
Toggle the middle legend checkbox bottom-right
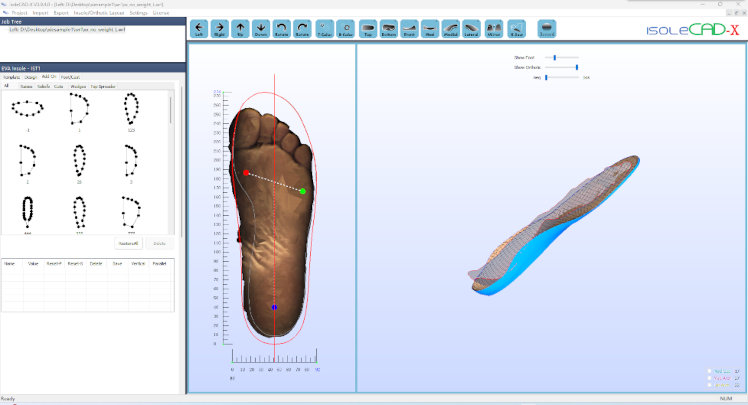709,378
